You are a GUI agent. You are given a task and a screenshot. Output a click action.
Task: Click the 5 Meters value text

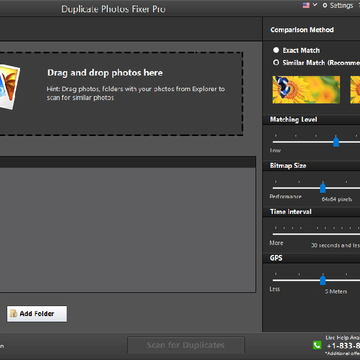336,291
